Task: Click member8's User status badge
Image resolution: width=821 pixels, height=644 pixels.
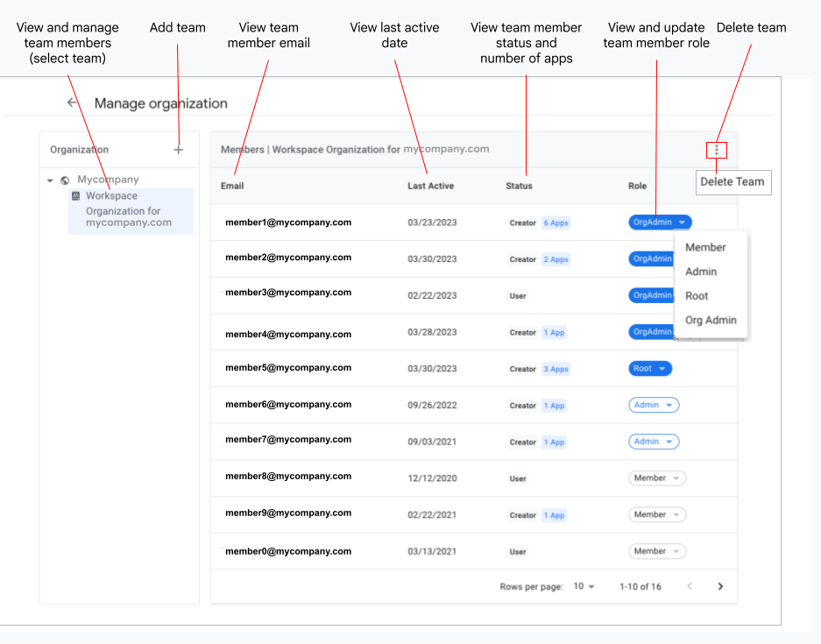Action: click(x=518, y=479)
